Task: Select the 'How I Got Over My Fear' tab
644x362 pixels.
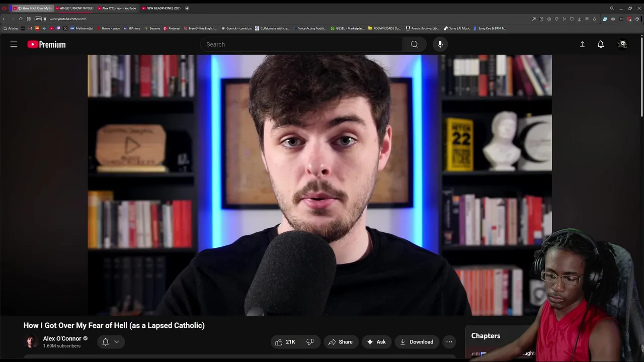Action: point(32,8)
